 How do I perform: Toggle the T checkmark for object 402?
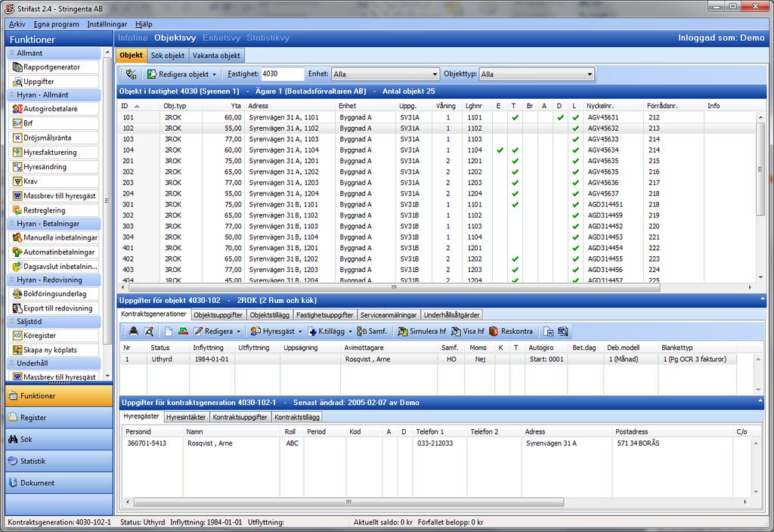pos(515,258)
